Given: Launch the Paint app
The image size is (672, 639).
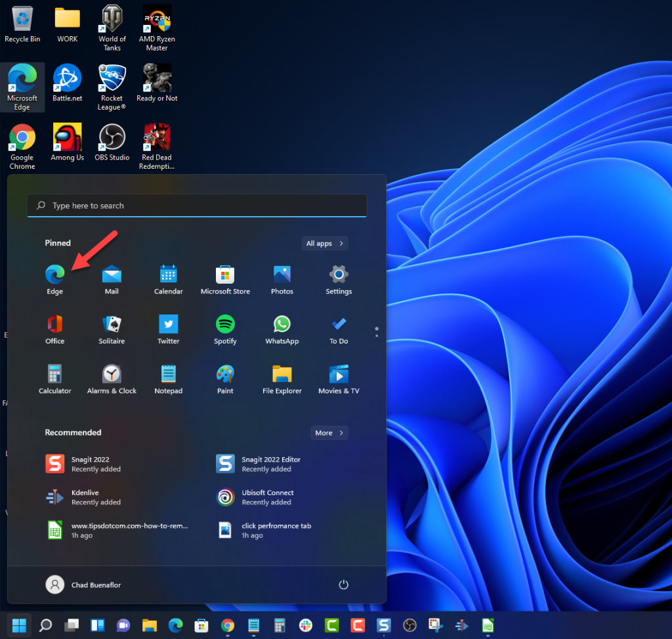Looking at the screenshot, I should [225, 379].
